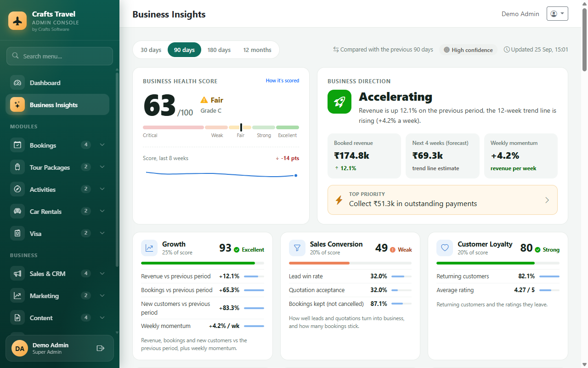
Task: Expand the Visa submenu chevron
Action: point(102,234)
